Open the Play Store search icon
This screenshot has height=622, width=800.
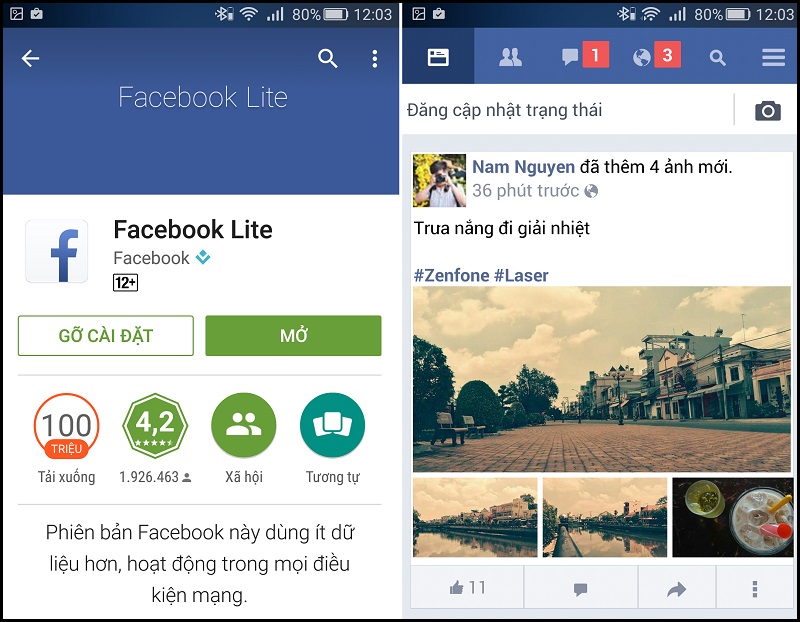point(328,59)
